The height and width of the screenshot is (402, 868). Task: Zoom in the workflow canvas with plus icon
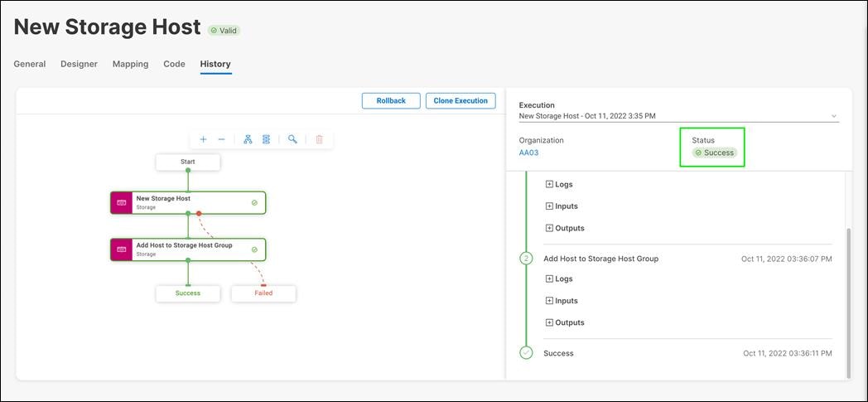203,139
